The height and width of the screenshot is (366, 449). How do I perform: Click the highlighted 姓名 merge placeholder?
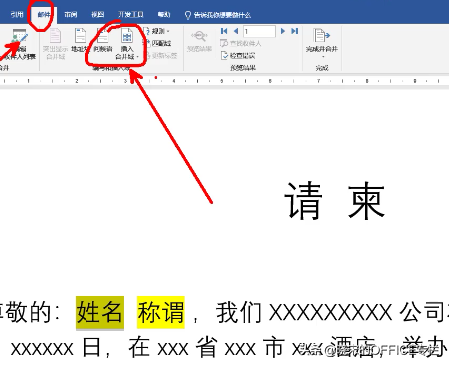[100, 313]
